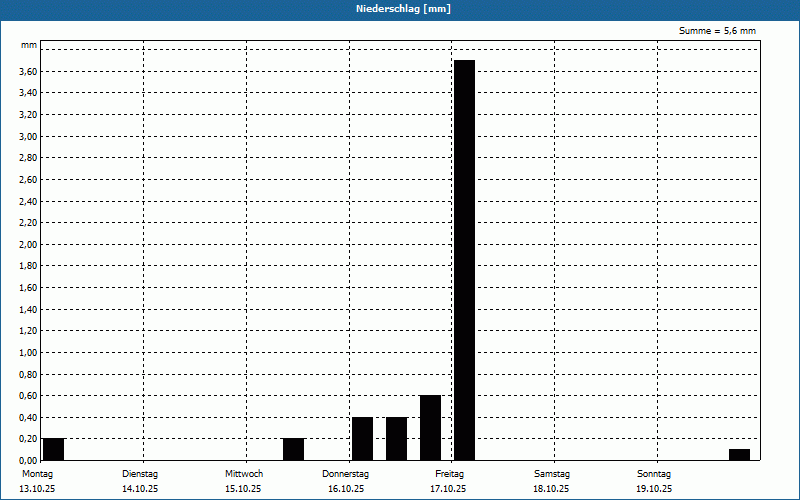Click the 'mm' unit label on axis
This screenshot has height=500, width=800.
(29, 45)
